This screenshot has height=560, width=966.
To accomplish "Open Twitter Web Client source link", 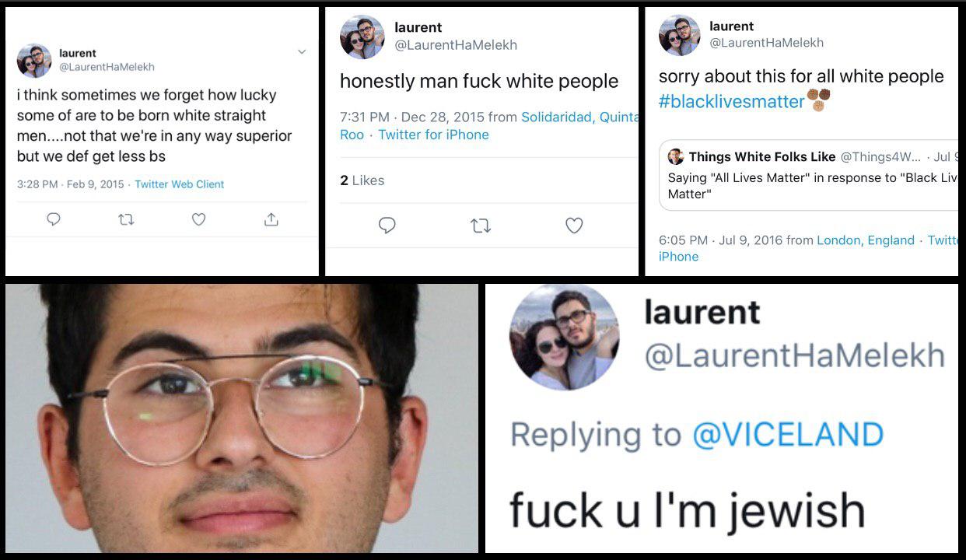I will 179,184.
